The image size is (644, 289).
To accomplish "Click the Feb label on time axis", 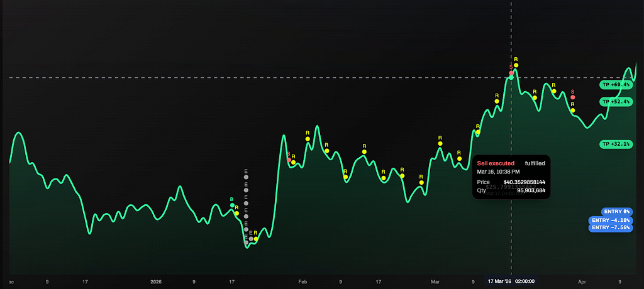I will pyautogui.click(x=303, y=281).
